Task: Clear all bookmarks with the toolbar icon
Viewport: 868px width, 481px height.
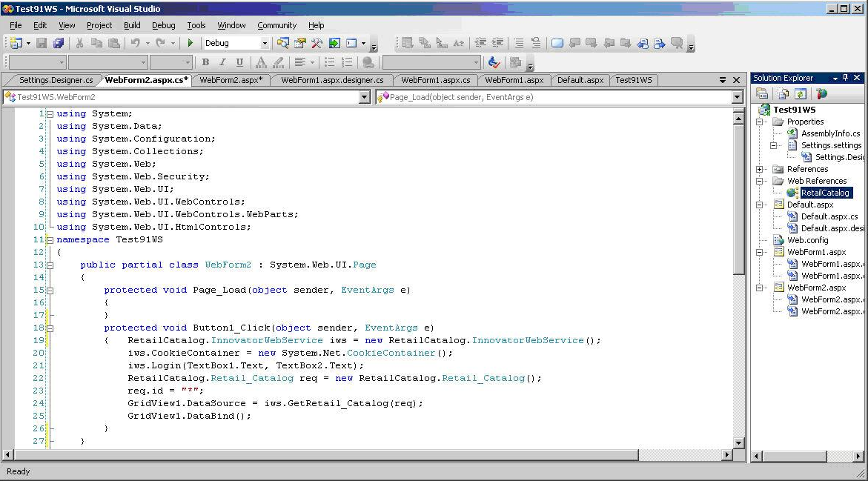Action: point(677,43)
